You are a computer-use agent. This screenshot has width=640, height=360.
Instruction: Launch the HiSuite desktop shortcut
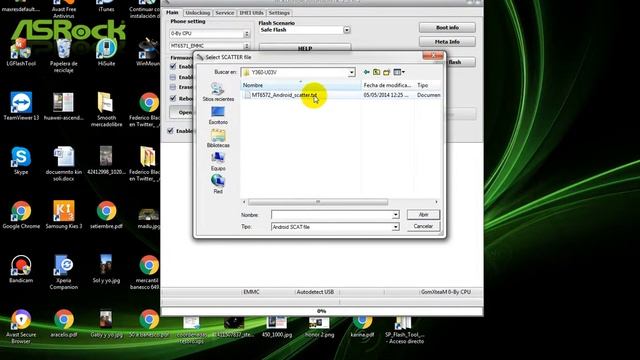point(106,53)
